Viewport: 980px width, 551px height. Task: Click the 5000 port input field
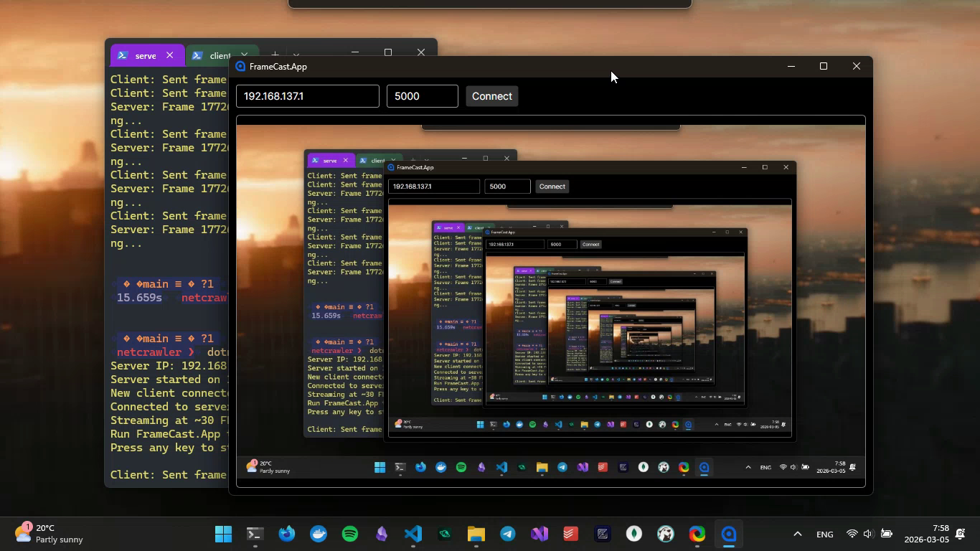(x=422, y=96)
